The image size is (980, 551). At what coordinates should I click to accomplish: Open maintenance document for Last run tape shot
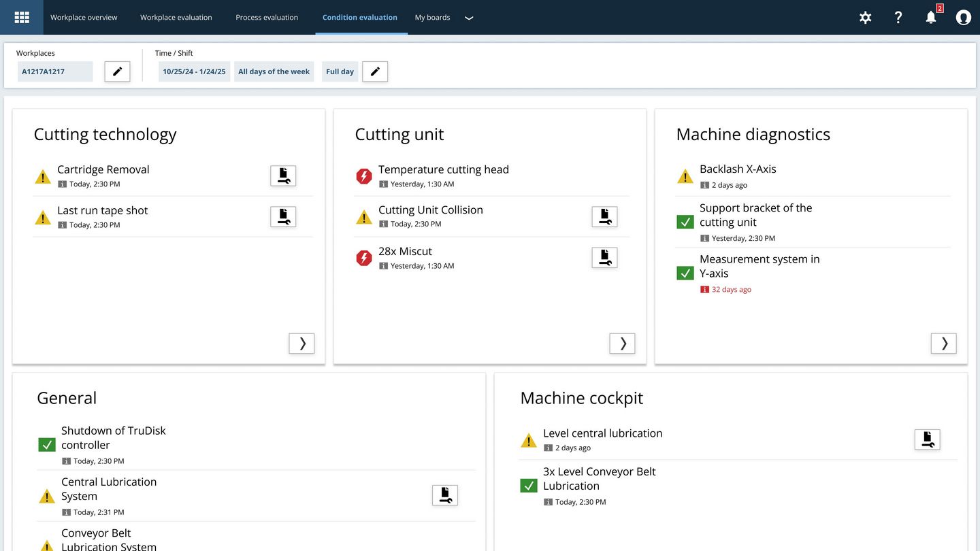pos(283,217)
